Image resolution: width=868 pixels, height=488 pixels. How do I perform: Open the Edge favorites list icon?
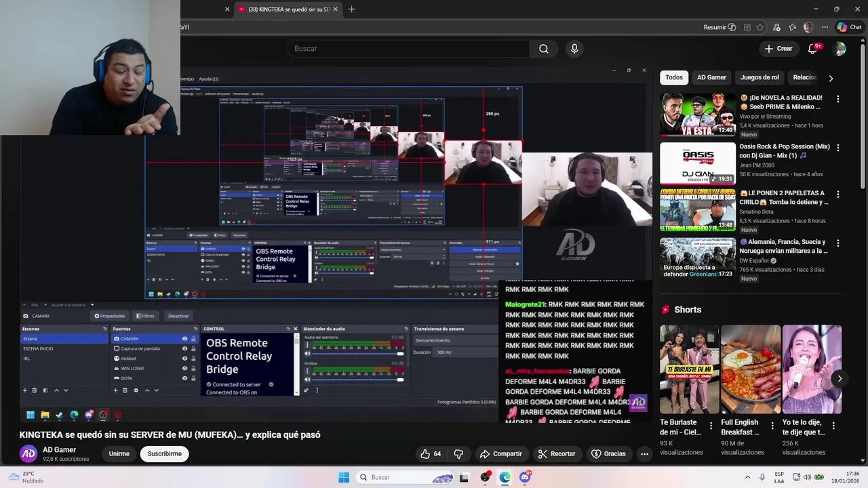click(x=792, y=27)
